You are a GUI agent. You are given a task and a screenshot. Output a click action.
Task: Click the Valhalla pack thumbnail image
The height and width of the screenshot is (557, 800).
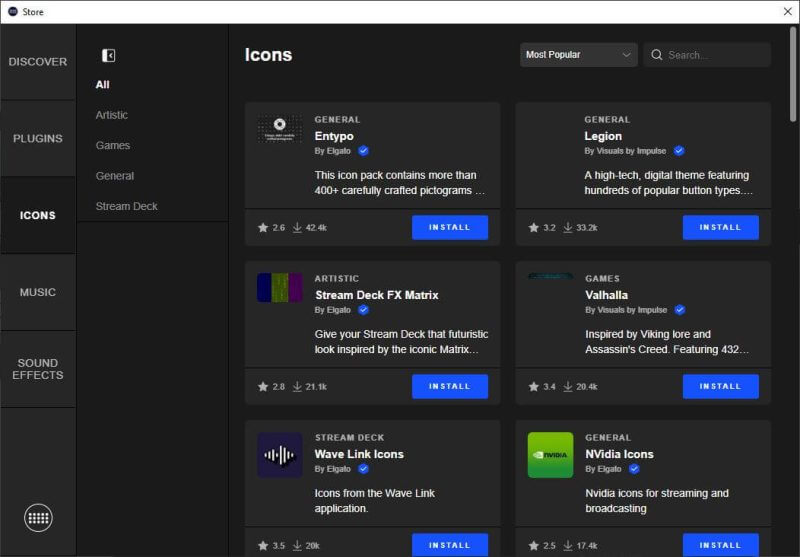pyautogui.click(x=550, y=276)
